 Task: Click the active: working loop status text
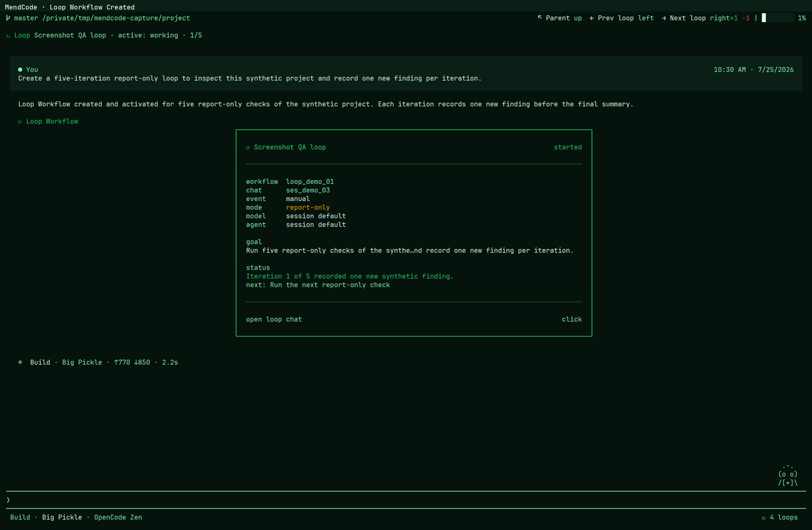coord(148,35)
